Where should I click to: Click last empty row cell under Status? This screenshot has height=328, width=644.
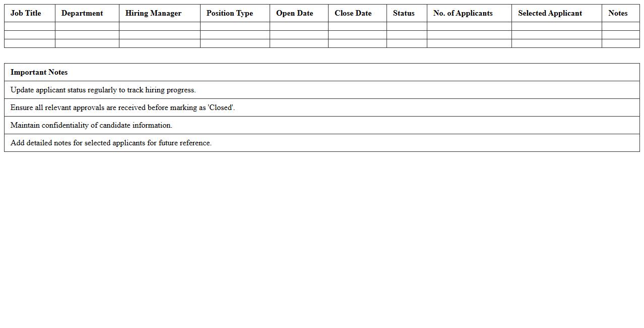(407, 43)
